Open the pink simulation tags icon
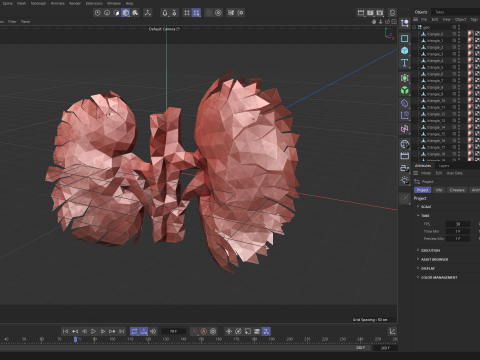Image resolution: width=480 pixels, height=360 pixels. click(x=405, y=129)
